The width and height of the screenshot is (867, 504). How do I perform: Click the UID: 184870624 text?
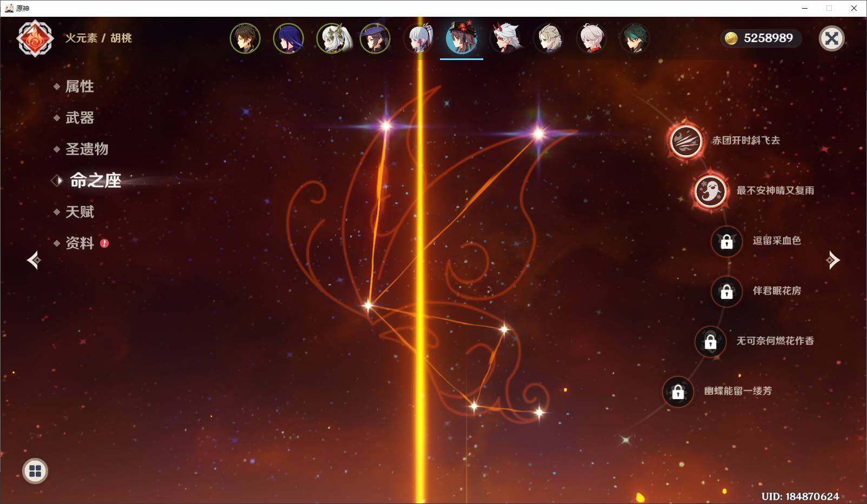(800, 496)
